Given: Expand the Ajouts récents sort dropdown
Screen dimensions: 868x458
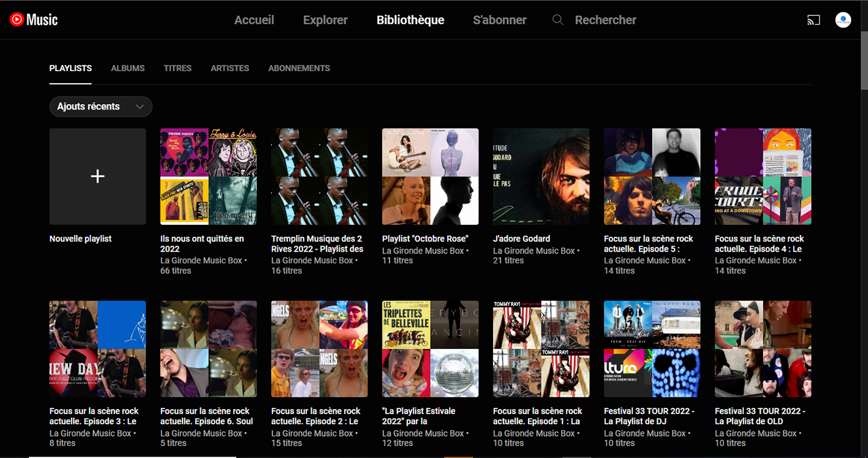Looking at the screenshot, I should pyautogui.click(x=101, y=107).
